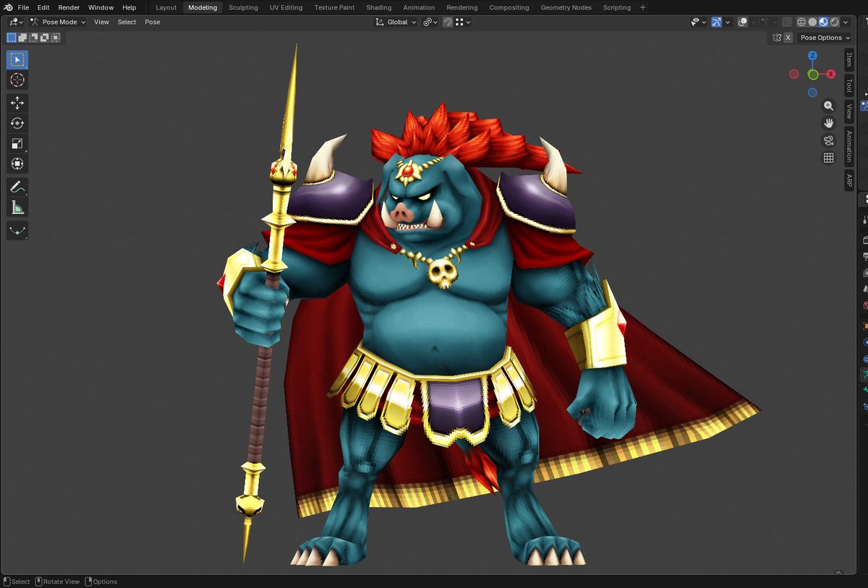Screen dimensions: 868x588
Task: Set selection mode to new selection
Action: [12, 37]
